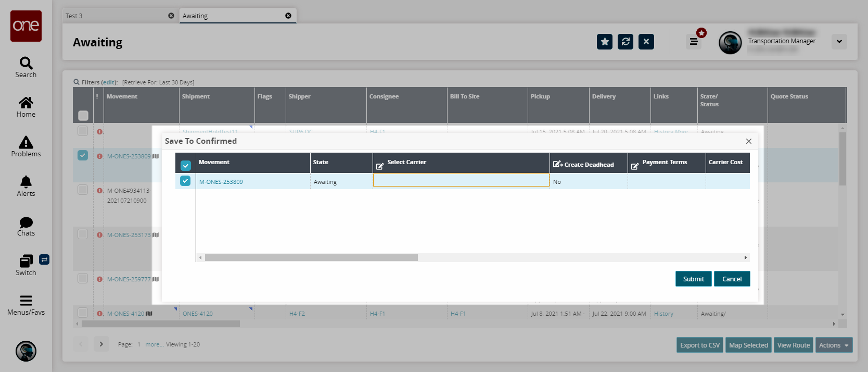Open the Alerts bell icon
This screenshot has height=372, width=868.
coord(26,182)
